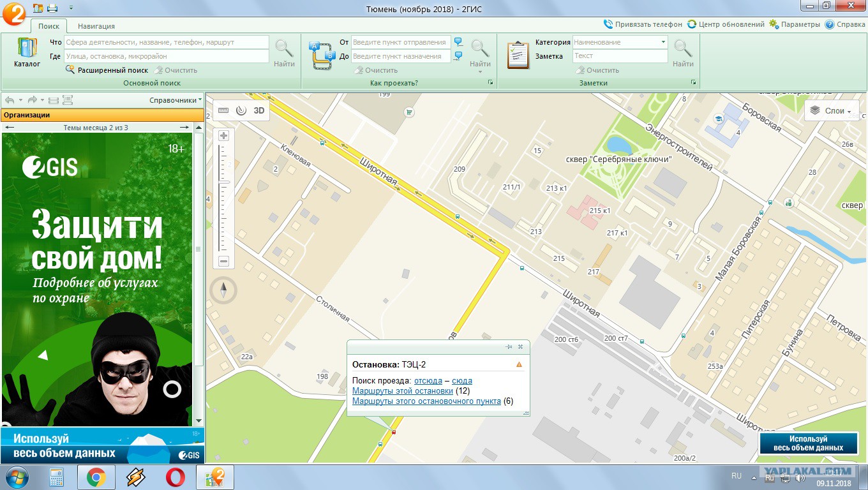This screenshot has width=868, height=490.
Task: Click Очистить in the Заметки group
Action: tap(597, 70)
